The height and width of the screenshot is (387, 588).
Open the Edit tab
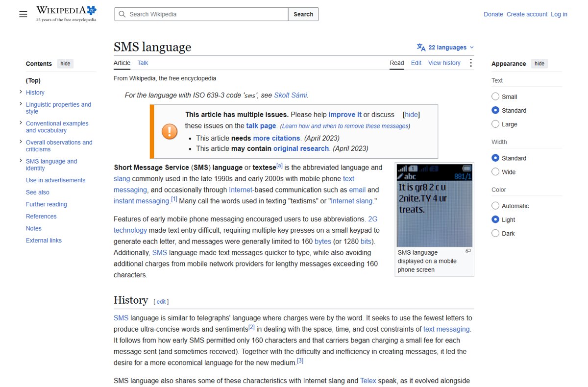tap(416, 63)
